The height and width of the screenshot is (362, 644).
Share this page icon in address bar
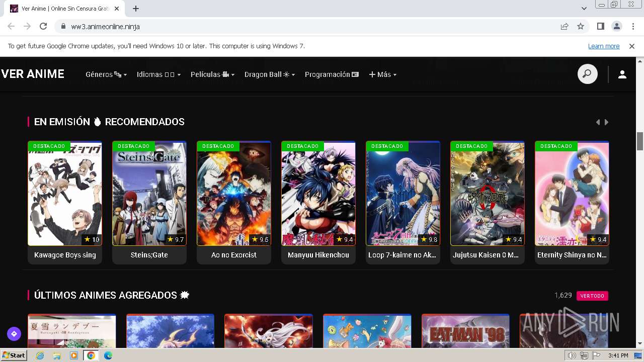565,26
